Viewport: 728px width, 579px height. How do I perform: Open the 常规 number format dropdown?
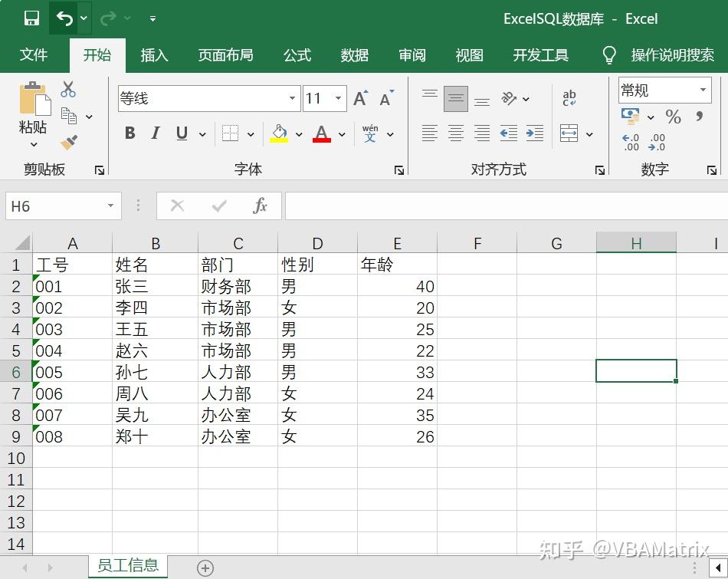coord(703,90)
